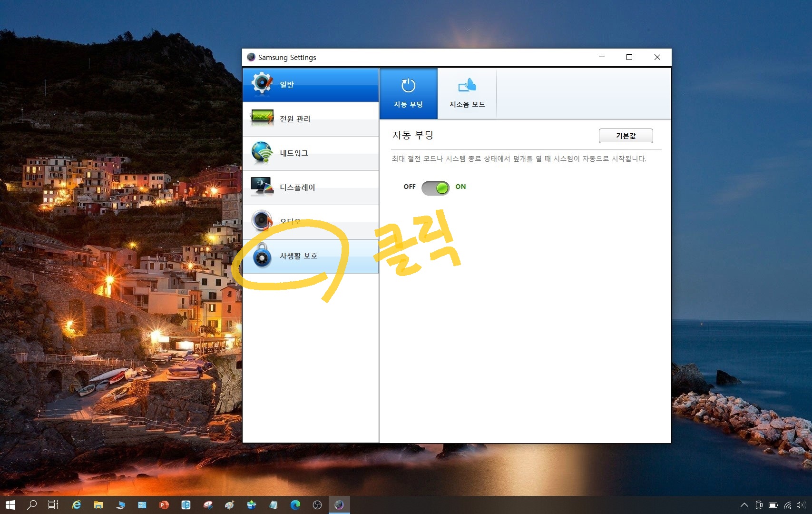The image size is (812, 514).
Task: Click the 기본값 reset button
Action: pyautogui.click(x=626, y=136)
